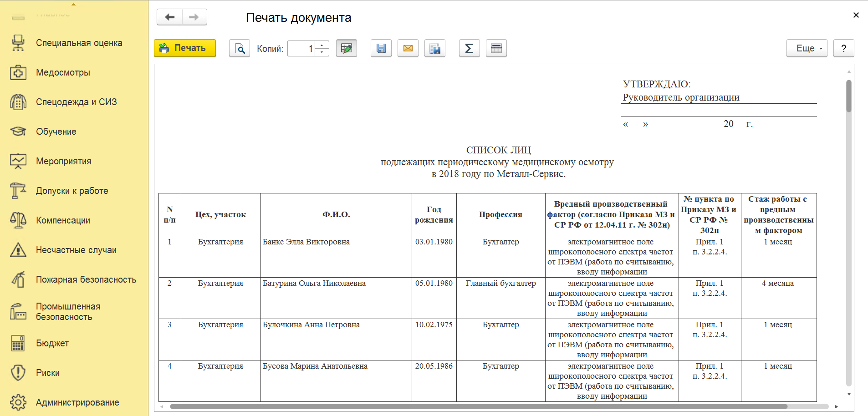Screen dimensions: 868x416
Task: Click the Мероприятия chart icon
Action: pos(18,161)
